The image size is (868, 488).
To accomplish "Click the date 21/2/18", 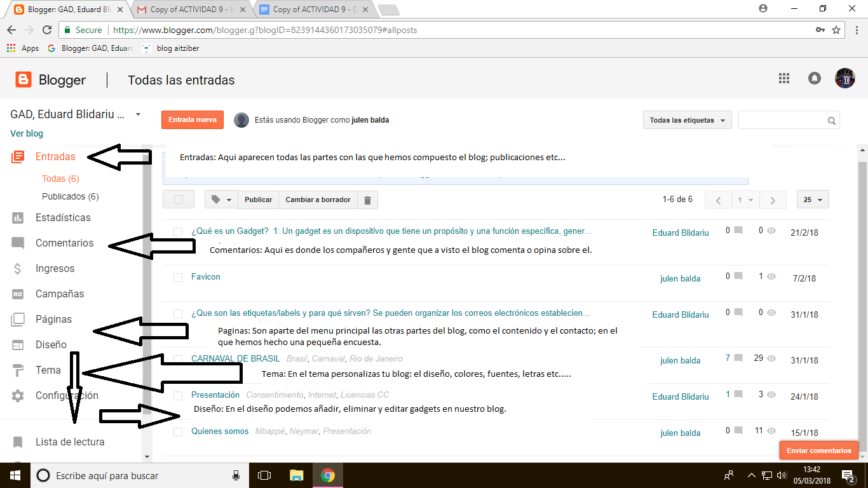I will point(804,233).
